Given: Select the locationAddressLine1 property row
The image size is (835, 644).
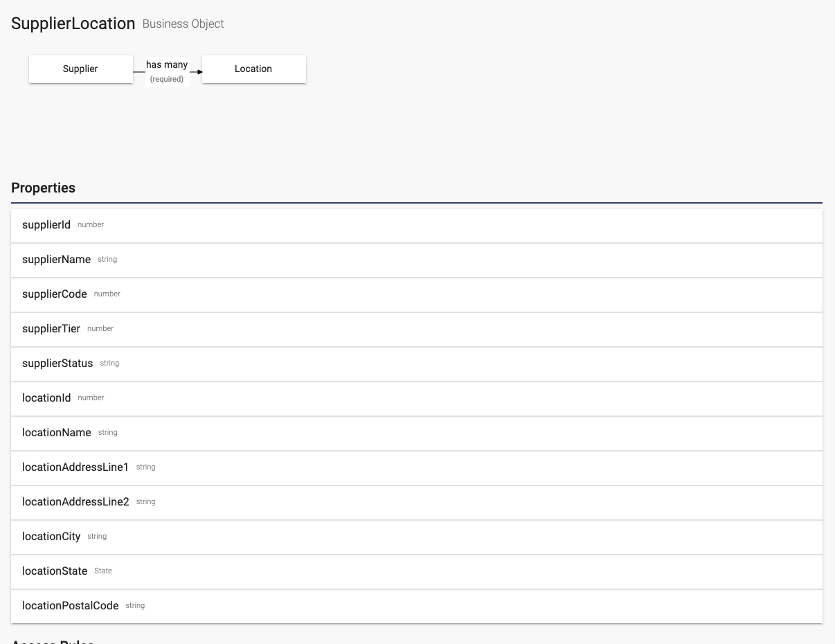Looking at the screenshot, I should pyautogui.click(x=417, y=468).
